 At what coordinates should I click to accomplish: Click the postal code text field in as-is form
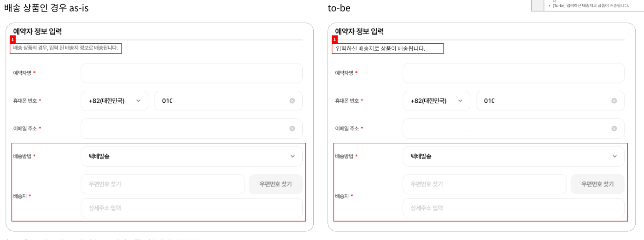tap(162, 184)
